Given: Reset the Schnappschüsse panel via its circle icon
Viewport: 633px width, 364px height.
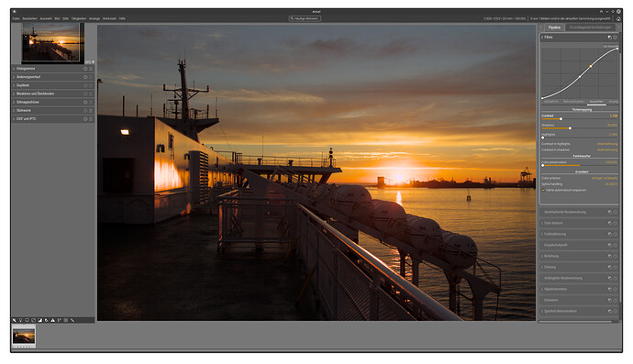Looking at the screenshot, I should pyautogui.click(x=85, y=102).
